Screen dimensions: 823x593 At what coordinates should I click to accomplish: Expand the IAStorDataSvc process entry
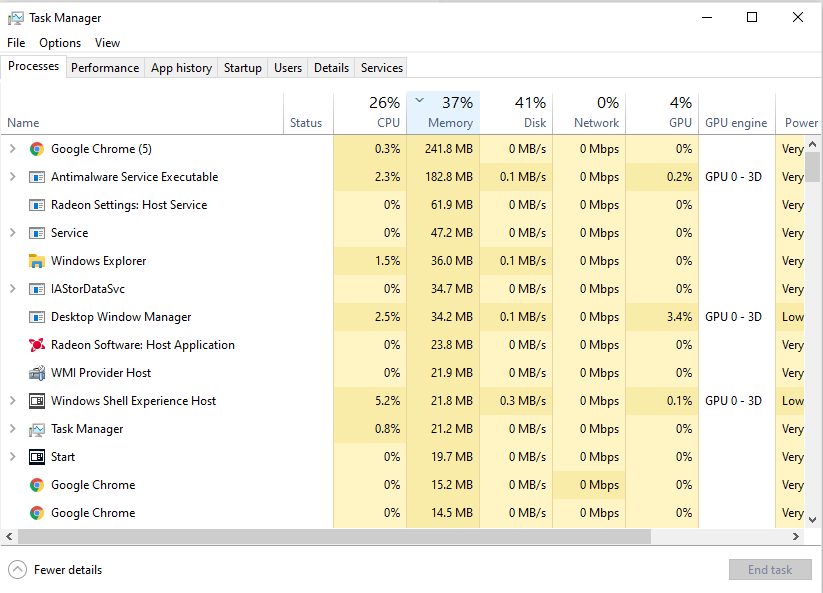(x=12, y=289)
